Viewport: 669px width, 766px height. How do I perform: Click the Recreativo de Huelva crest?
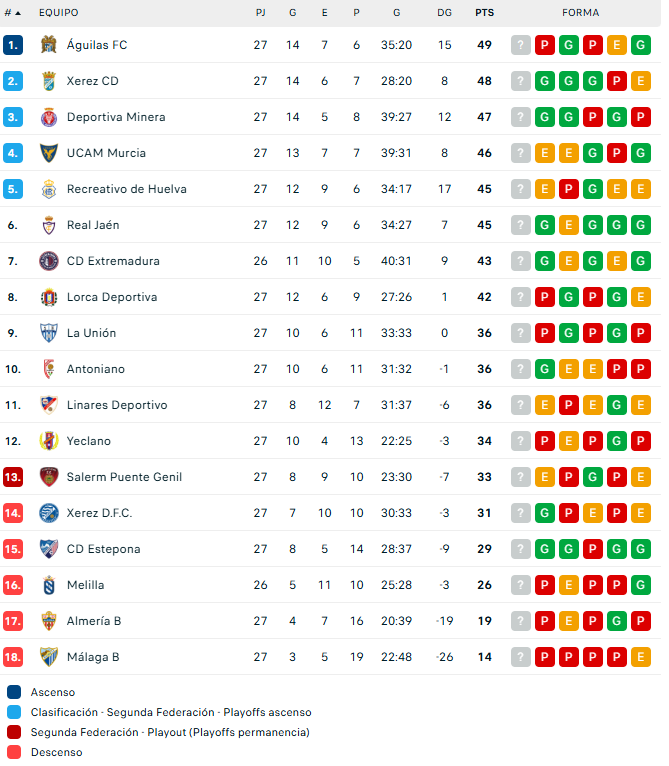(48, 189)
